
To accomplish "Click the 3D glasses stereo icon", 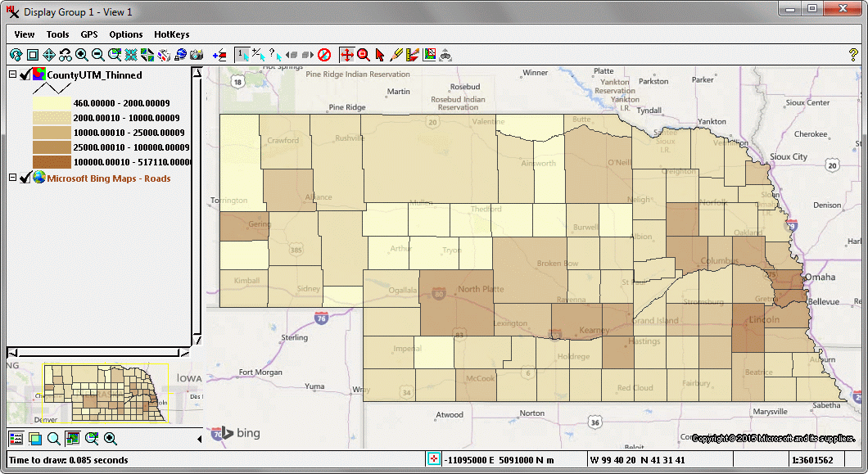I will (164, 55).
